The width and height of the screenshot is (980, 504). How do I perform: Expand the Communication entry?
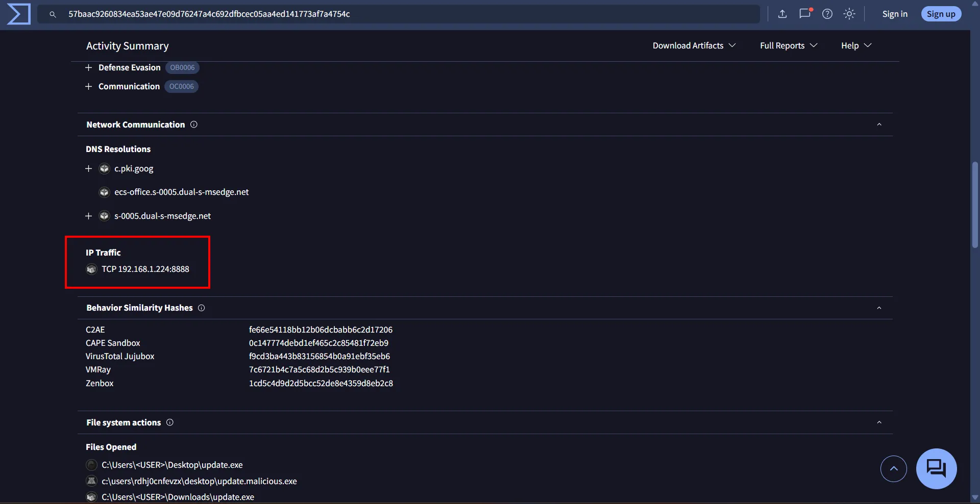point(88,87)
